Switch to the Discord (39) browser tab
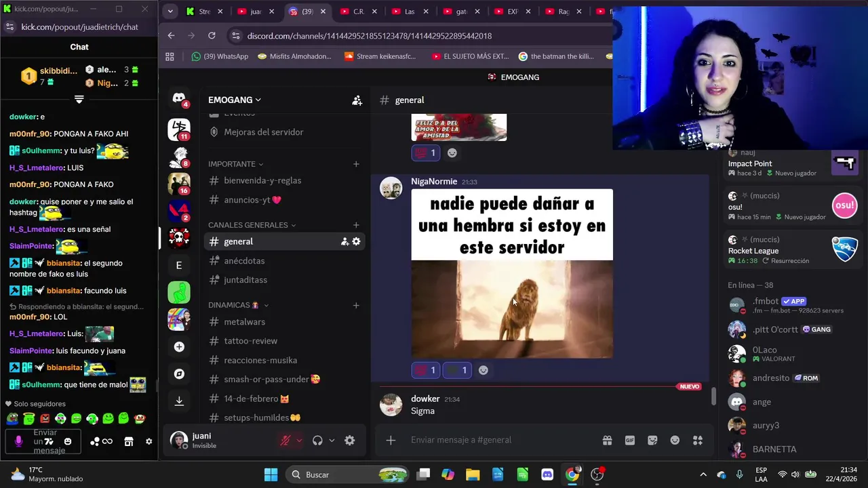 [x=307, y=12]
